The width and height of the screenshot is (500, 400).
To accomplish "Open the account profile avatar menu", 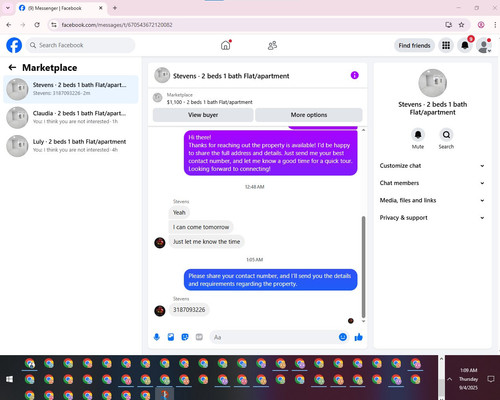I will [x=484, y=45].
